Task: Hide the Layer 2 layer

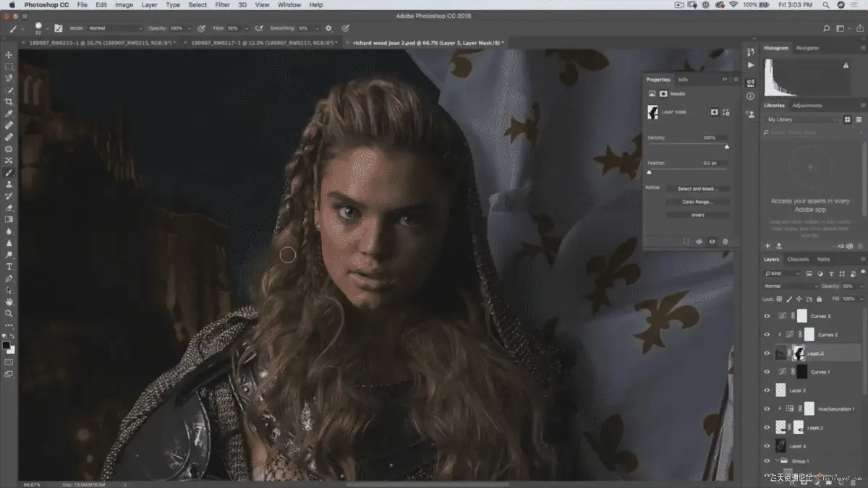Action: (768, 390)
